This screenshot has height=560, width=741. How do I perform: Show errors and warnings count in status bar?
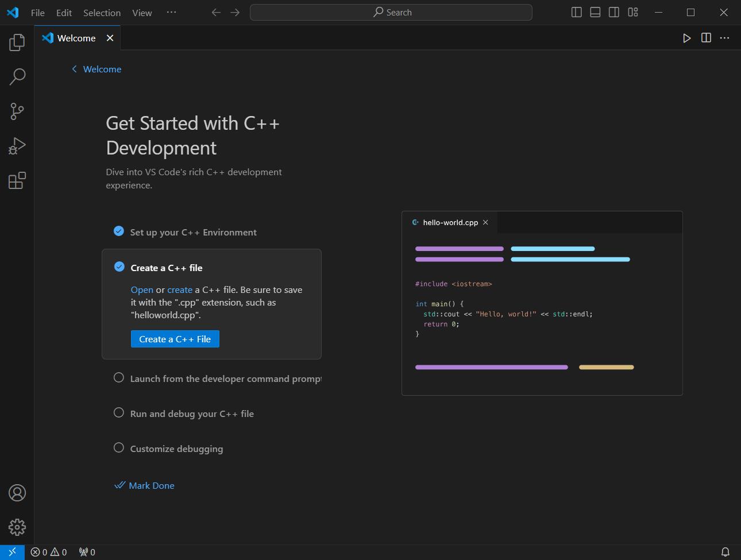(x=49, y=552)
